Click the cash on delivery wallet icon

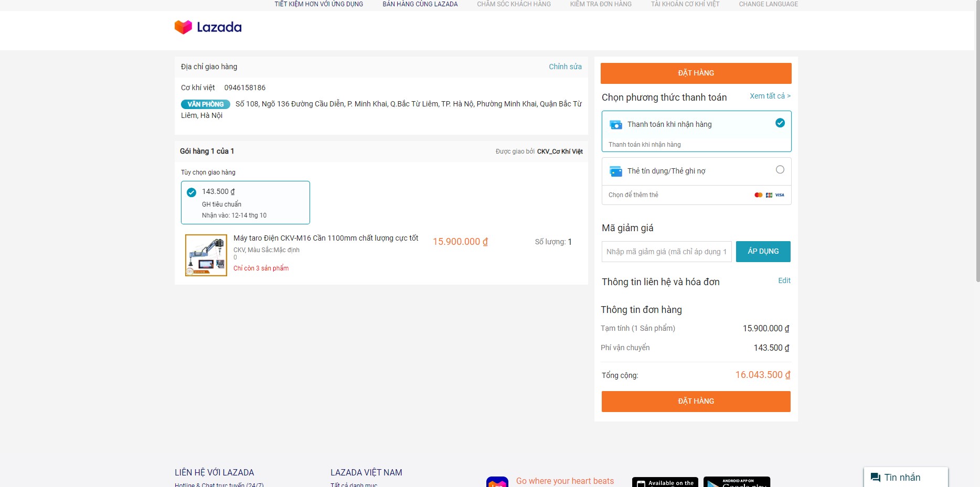point(616,125)
